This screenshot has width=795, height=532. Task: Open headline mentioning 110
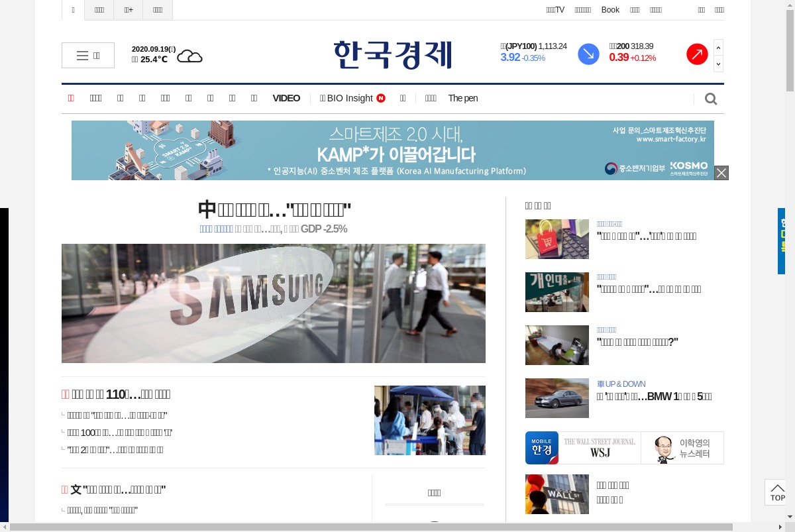tap(116, 394)
